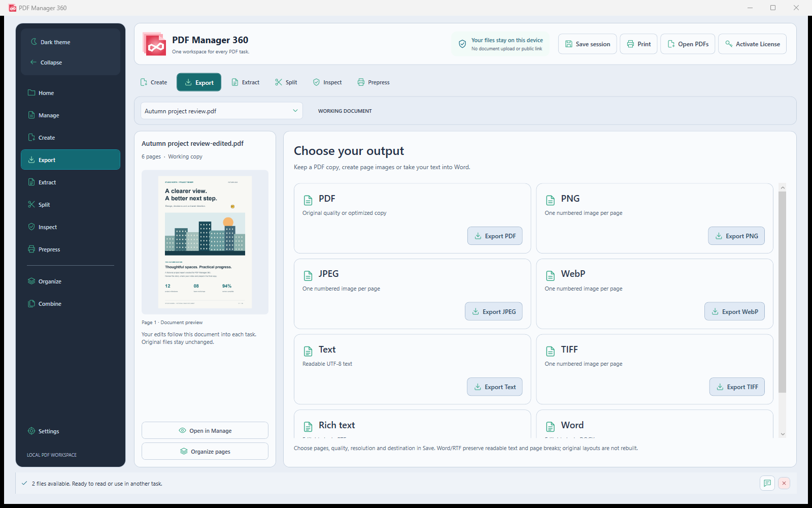Click Export Text button
The width and height of the screenshot is (812, 508).
pyautogui.click(x=495, y=387)
